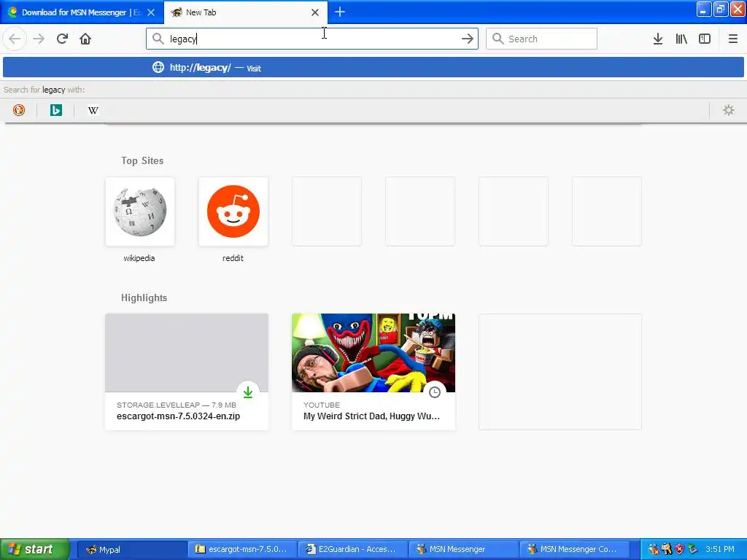This screenshot has width=747, height=560.
Task: Visit http://legacy/ suggestion
Action: (373, 68)
